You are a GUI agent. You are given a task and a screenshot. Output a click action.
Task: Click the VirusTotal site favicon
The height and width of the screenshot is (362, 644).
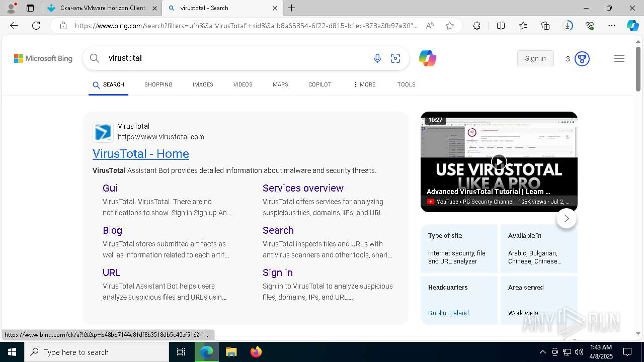[103, 132]
